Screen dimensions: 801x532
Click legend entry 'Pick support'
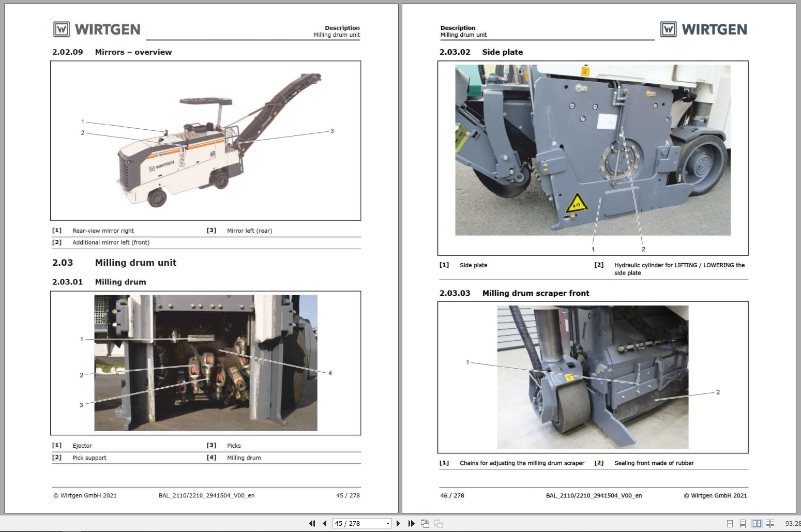pyautogui.click(x=89, y=458)
